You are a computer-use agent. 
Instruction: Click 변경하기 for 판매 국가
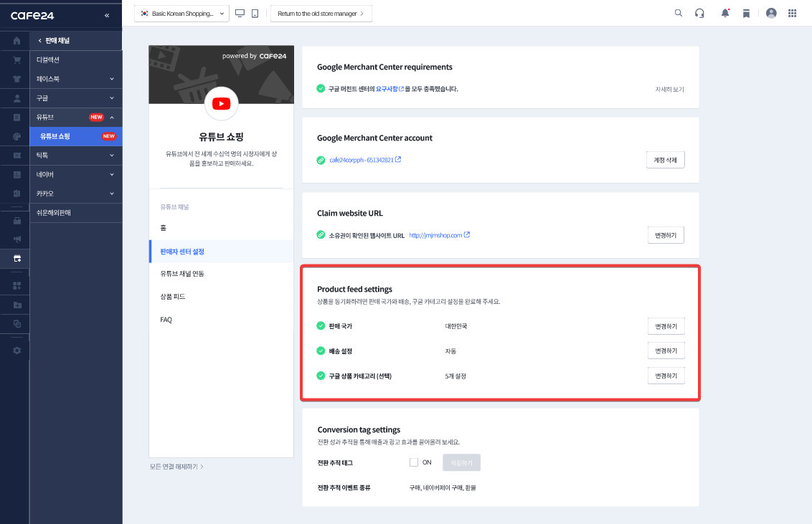(x=666, y=326)
